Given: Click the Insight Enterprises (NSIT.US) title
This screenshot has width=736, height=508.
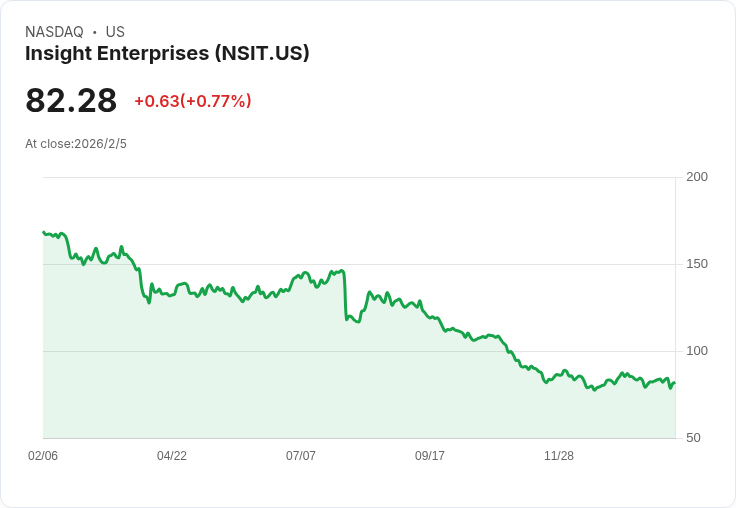Looking at the screenshot, I should 167,54.
